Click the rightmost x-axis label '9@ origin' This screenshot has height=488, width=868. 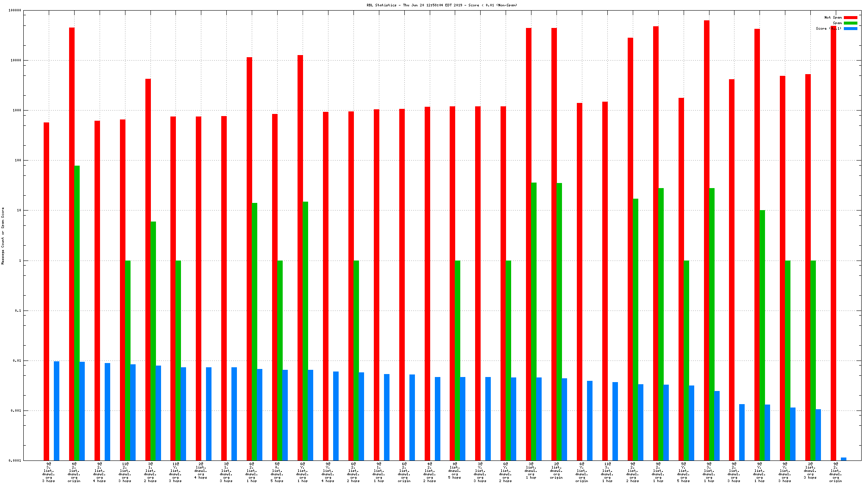(835, 472)
